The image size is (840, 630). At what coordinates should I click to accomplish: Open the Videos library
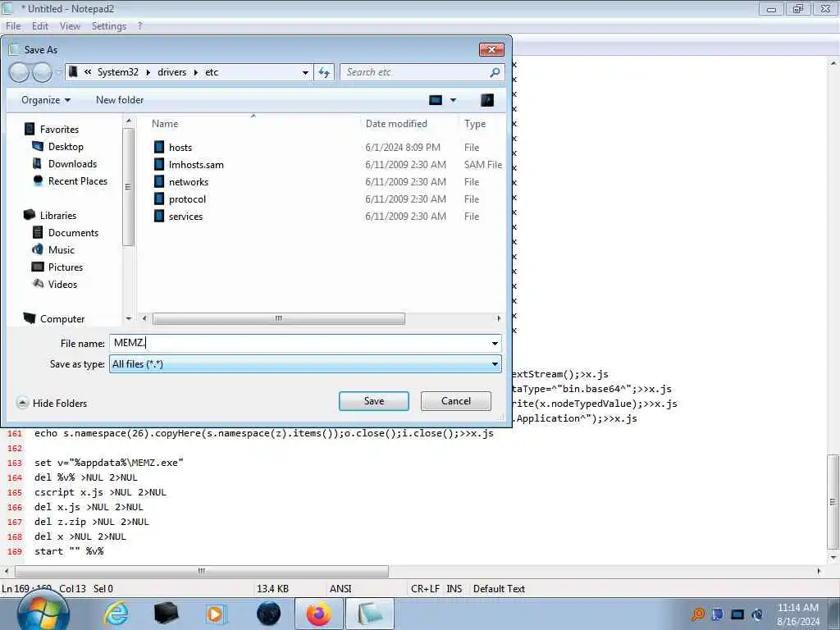click(62, 284)
